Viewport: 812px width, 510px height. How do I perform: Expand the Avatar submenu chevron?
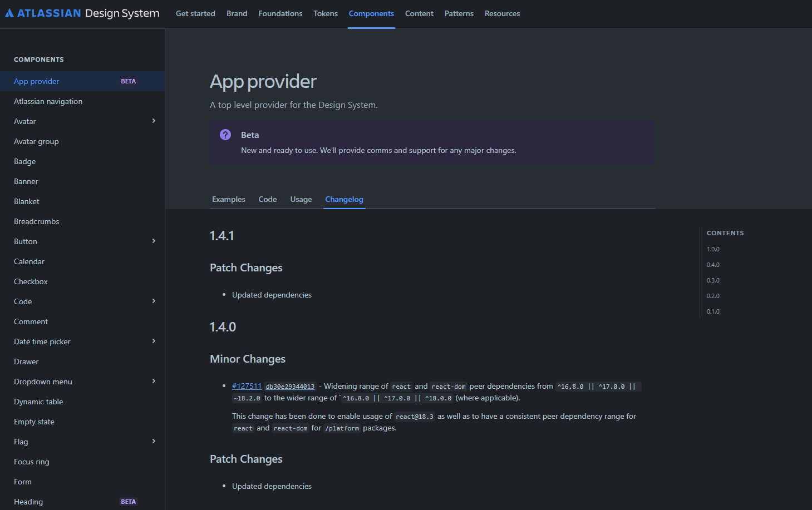point(154,121)
